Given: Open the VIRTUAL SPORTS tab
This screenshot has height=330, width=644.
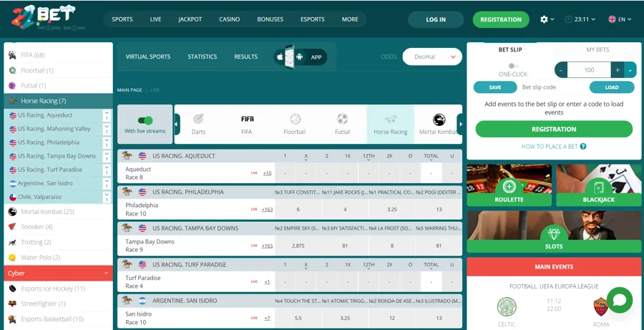Looking at the screenshot, I should pos(148,57).
